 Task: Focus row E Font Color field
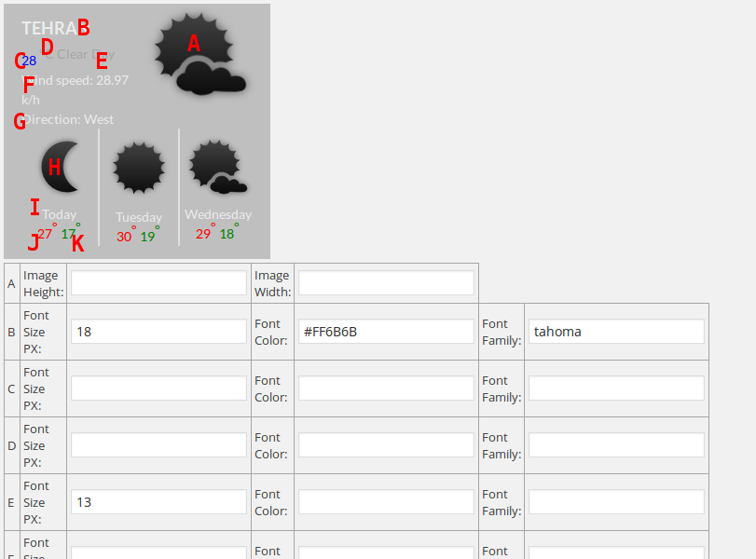pyautogui.click(x=386, y=502)
